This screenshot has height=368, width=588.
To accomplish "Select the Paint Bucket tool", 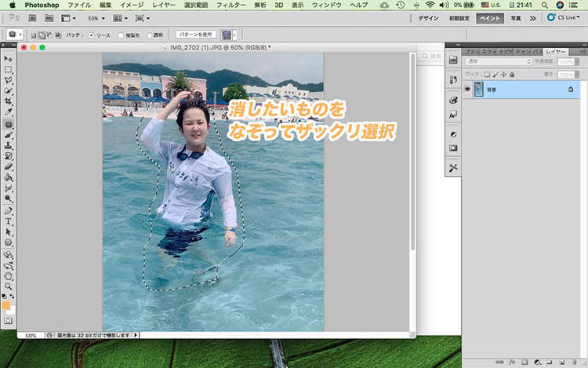I will (9, 177).
